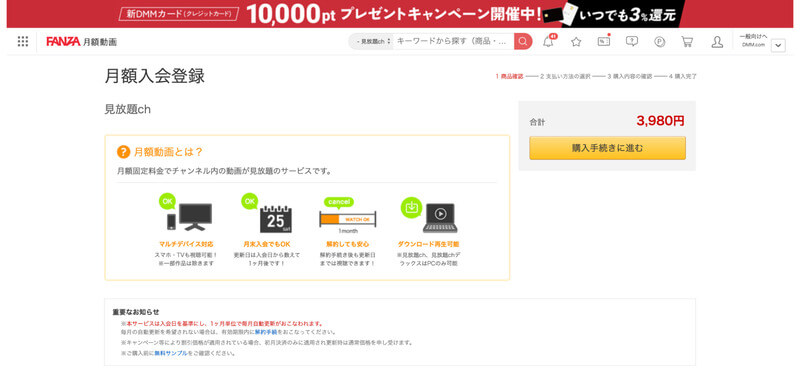Open the shopping cart

(x=687, y=42)
